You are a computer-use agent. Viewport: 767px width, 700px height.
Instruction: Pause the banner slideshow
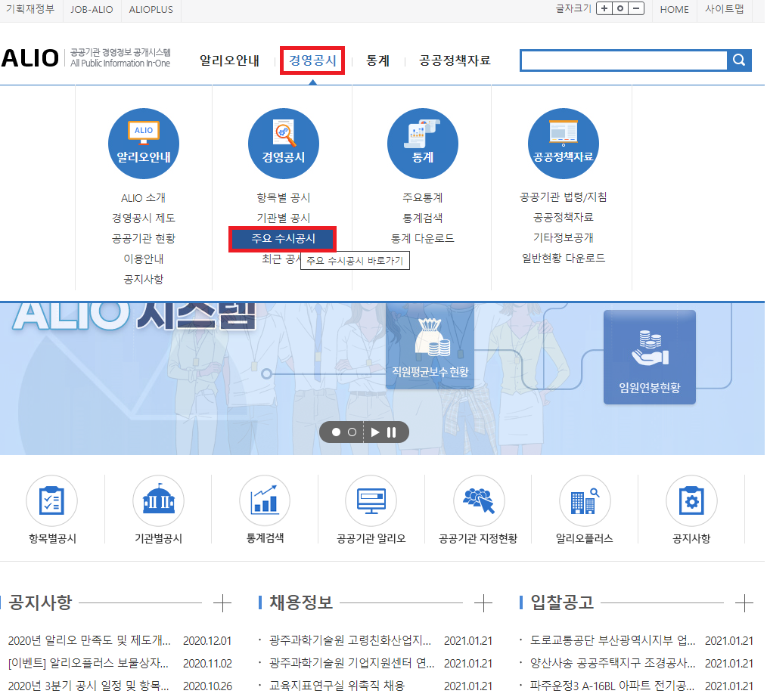pyautogui.click(x=391, y=432)
